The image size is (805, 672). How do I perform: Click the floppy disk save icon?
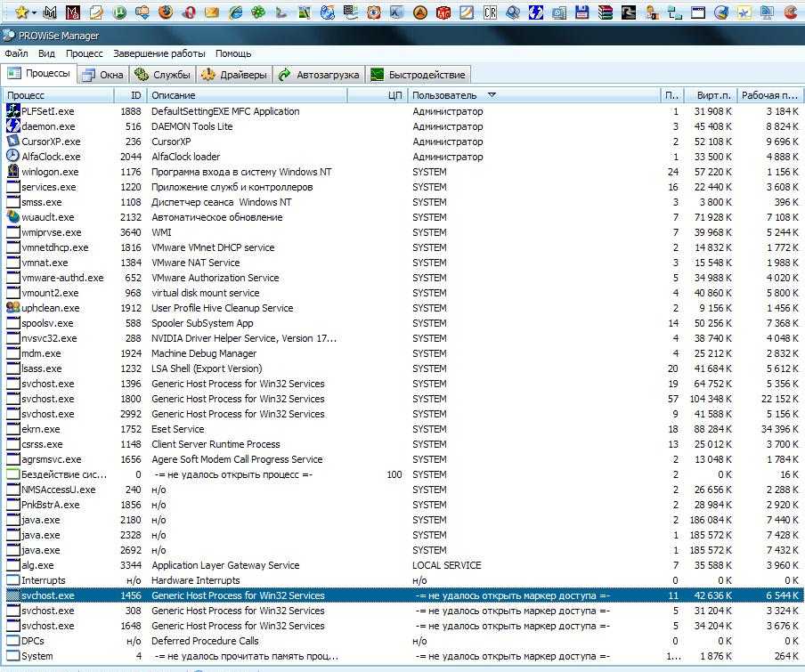[x=581, y=12]
